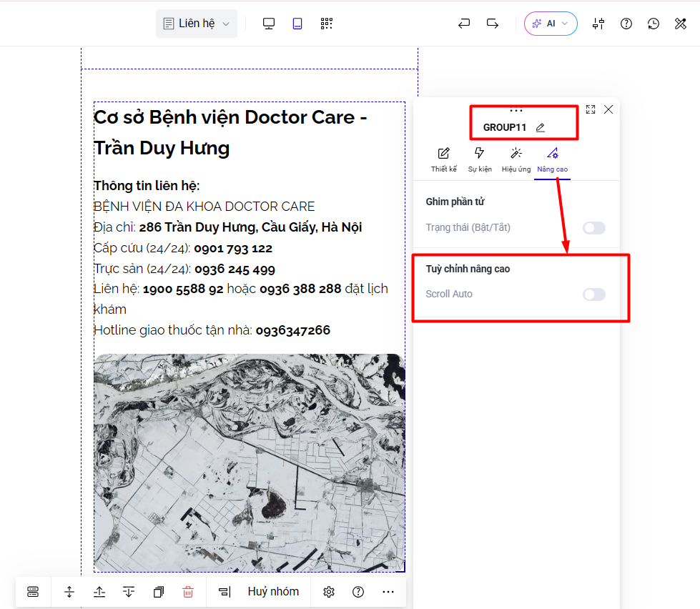The width and height of the screenshot is (700, 609).
Task: Switch to the Hiệu ứng tab
Action: [x=516, y=159]
